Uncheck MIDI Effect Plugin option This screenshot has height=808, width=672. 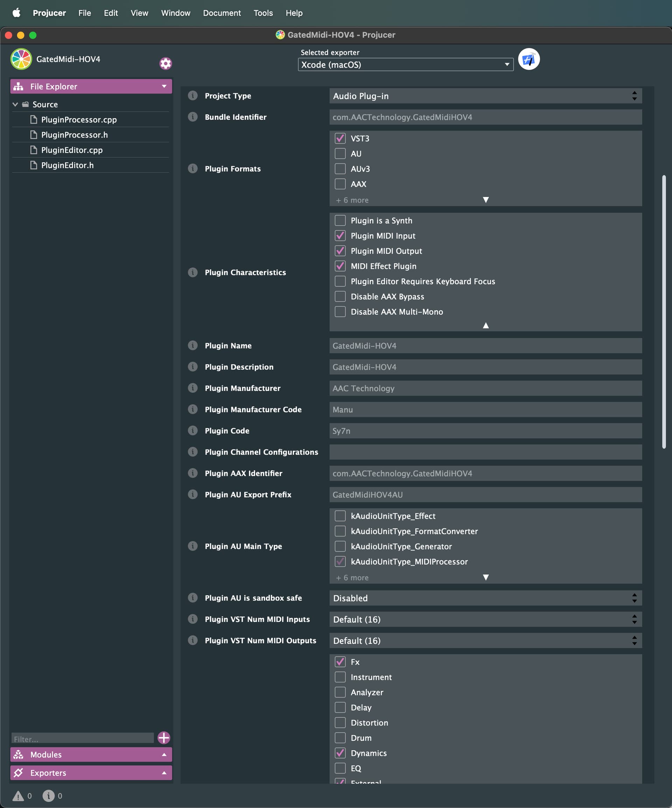coord(340,266)
